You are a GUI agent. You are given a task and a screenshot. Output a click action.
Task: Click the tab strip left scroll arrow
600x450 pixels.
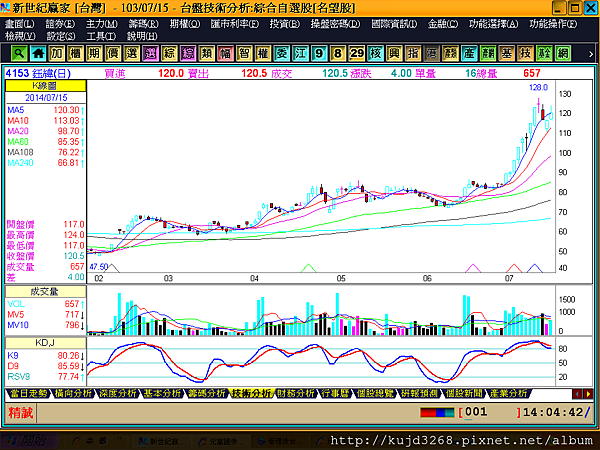(577, 394)
